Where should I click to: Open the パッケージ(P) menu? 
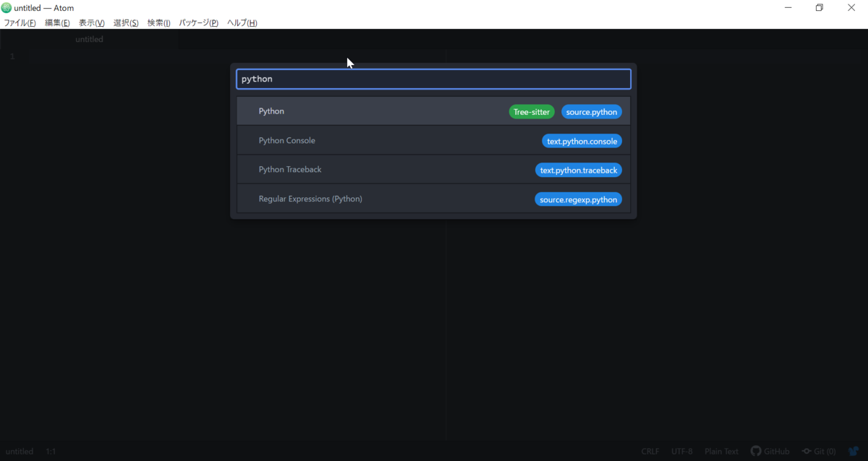click(x=198, y=23)
